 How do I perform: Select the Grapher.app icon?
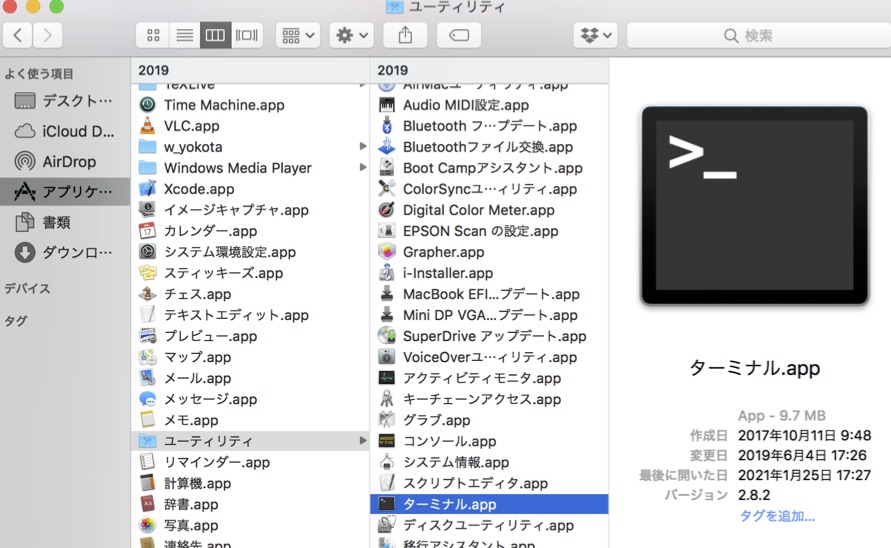point(386,251)
